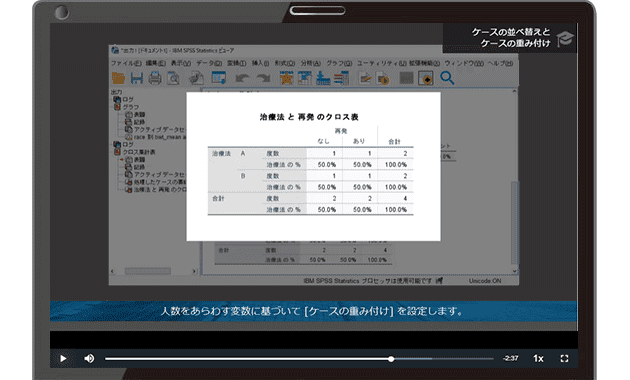Click the graduation cap icon
Screen dimensions: 630x380
pyautogui.click(x=565, y=39)
